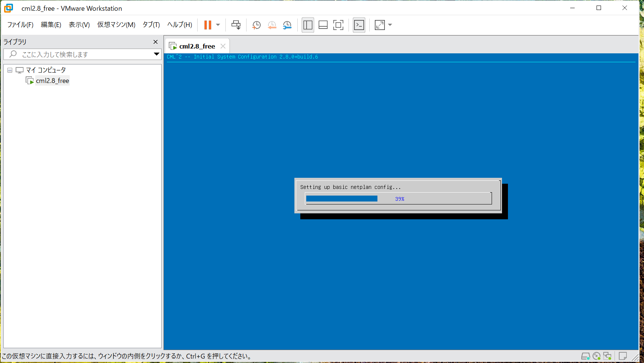Open the library search filter dropdown
This screenshot has width=644, height=363.
[157, 54]
